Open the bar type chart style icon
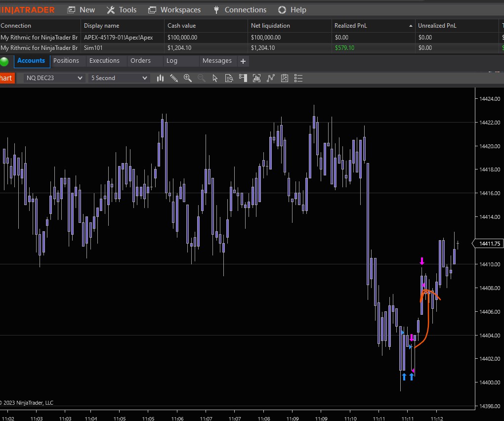504x421 pixels. 160,78
